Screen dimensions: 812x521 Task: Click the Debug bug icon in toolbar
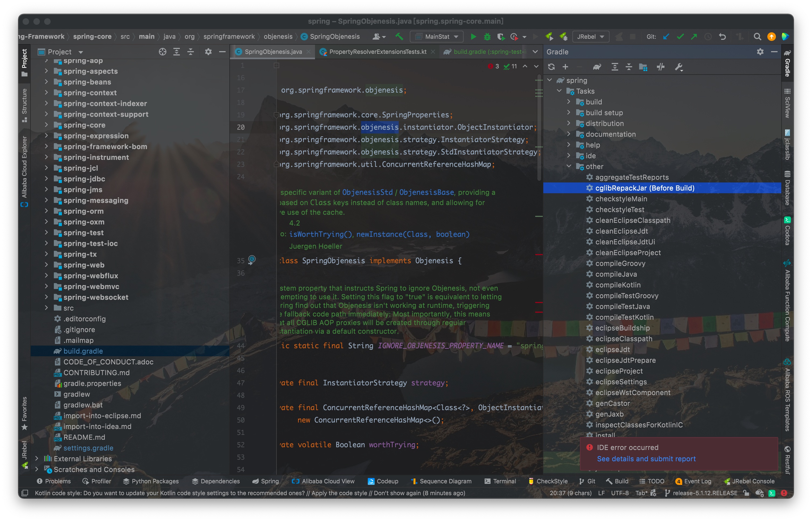(487, 37)
